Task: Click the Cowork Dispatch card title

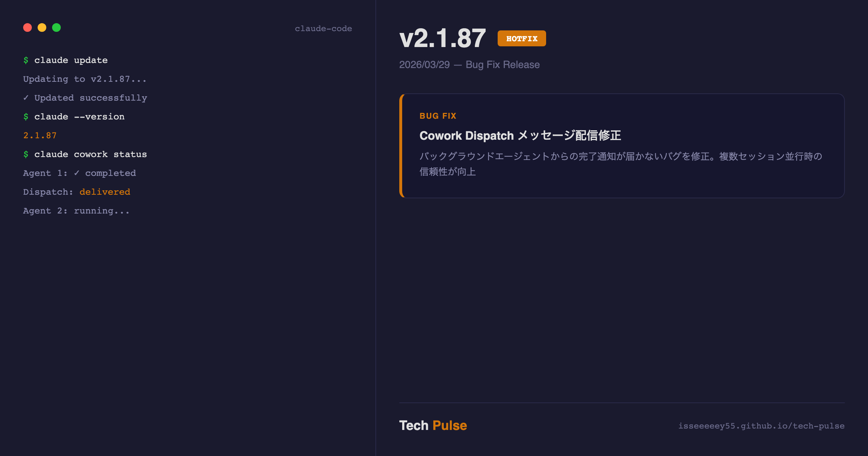Action: pos(520,136)
